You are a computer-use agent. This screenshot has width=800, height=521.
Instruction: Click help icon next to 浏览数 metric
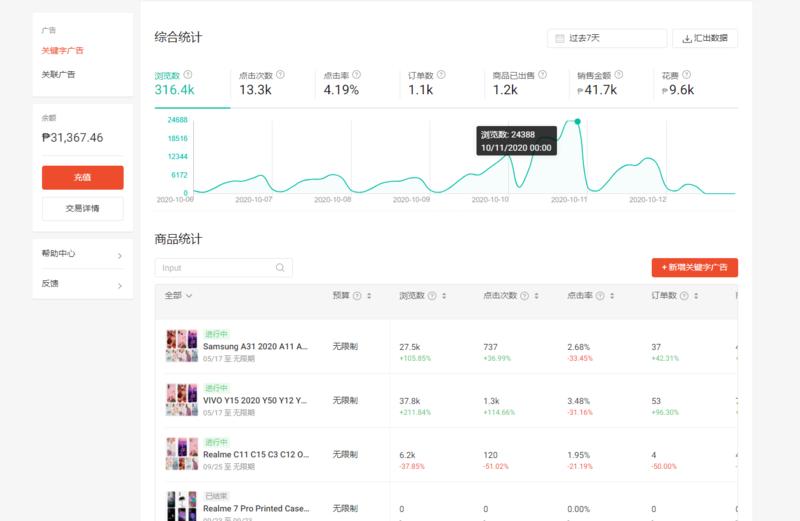click(188, 75)
